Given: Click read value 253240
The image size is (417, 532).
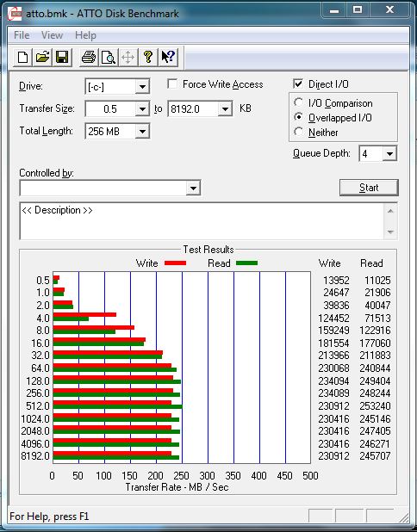Looking at the screenshot, I should pos(375,406).
